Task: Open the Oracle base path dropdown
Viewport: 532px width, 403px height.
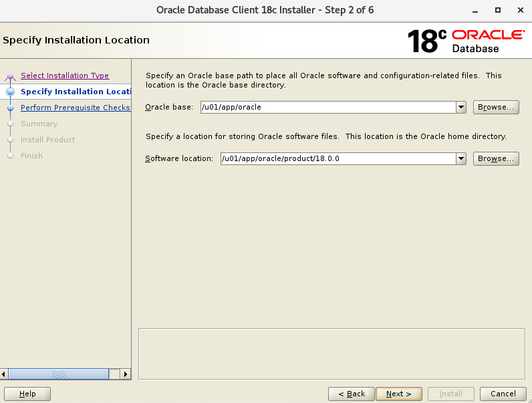Action: click(461, 107)
